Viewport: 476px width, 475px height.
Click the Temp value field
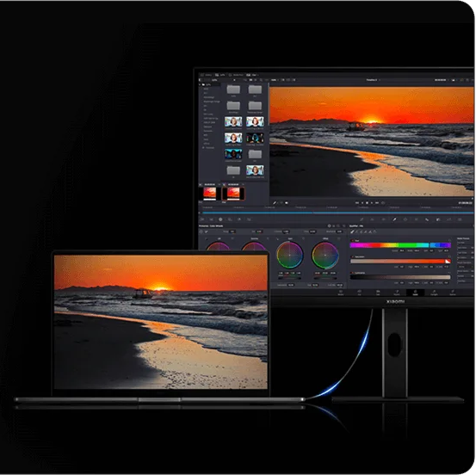pyautogui.click(x=232, y=231)
